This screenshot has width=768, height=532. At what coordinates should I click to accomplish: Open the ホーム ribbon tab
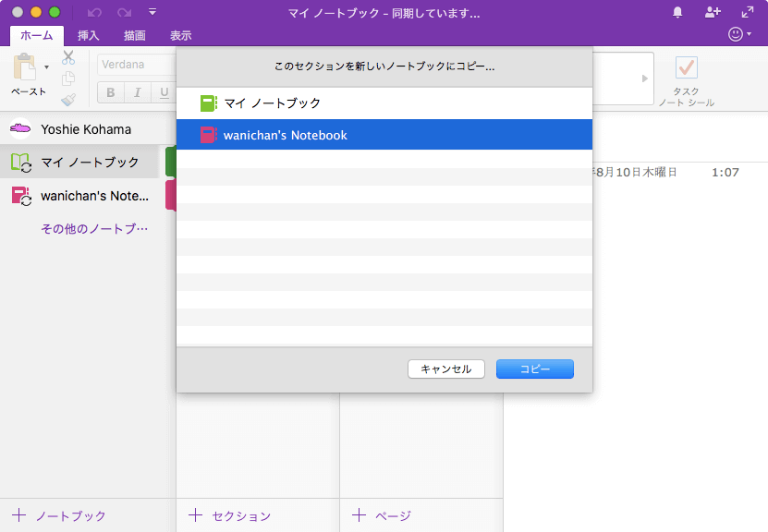pyautogui.click(x=37, y=36)
